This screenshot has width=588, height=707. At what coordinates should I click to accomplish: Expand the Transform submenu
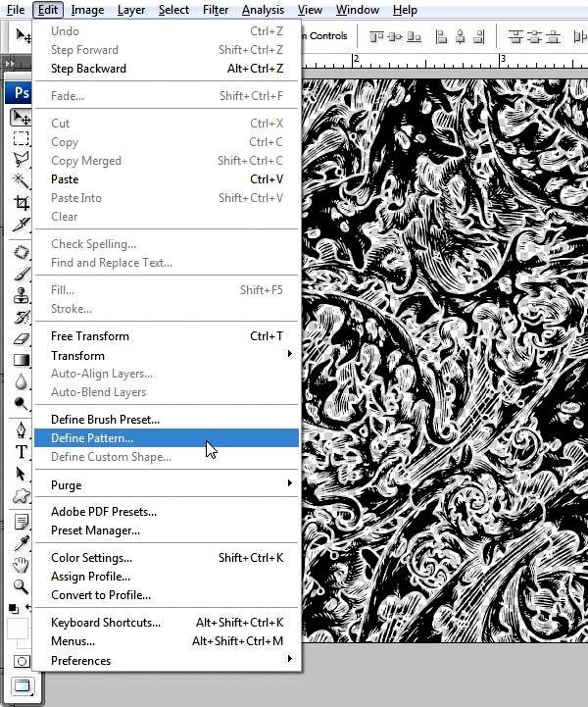point(167,355)
